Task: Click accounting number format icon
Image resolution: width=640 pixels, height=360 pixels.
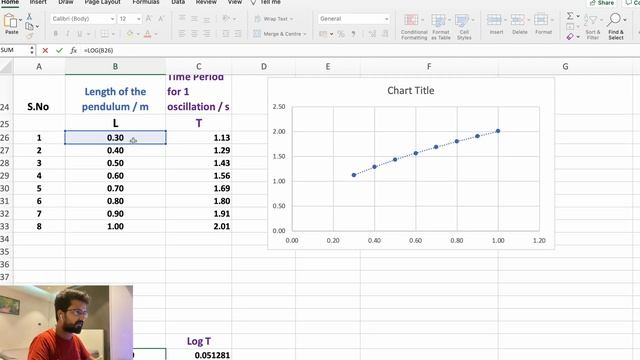Action: point(323,34)
